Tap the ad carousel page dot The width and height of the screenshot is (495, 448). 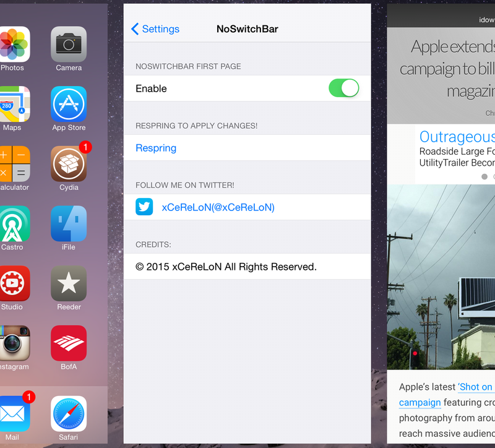tap(484, 176)
